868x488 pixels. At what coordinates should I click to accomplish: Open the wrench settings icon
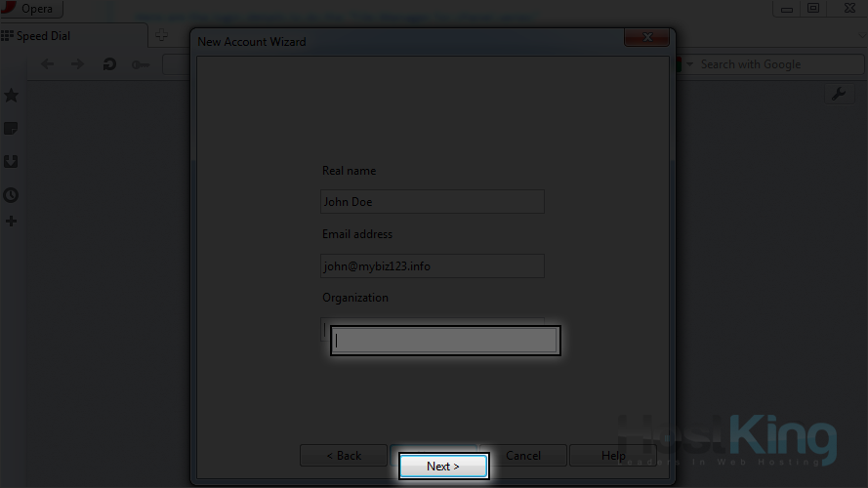(838, 94)
